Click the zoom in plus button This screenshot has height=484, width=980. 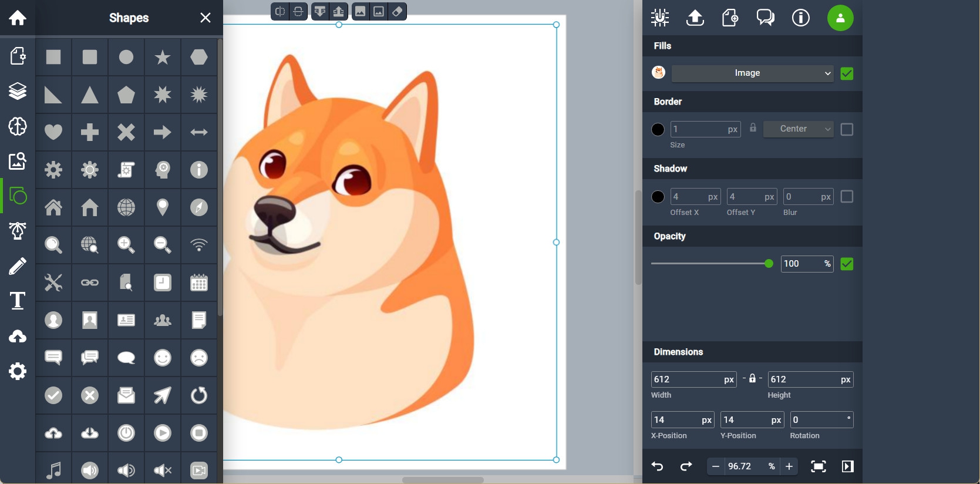789,466
